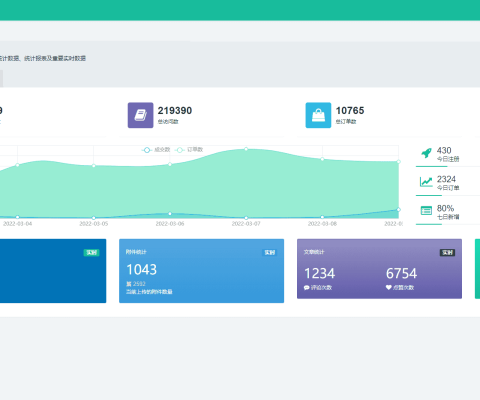Viewport: 480px width, 400px height.
Task: Click the green 实时 badge on the dark blue card
Action: click(92, 252)
